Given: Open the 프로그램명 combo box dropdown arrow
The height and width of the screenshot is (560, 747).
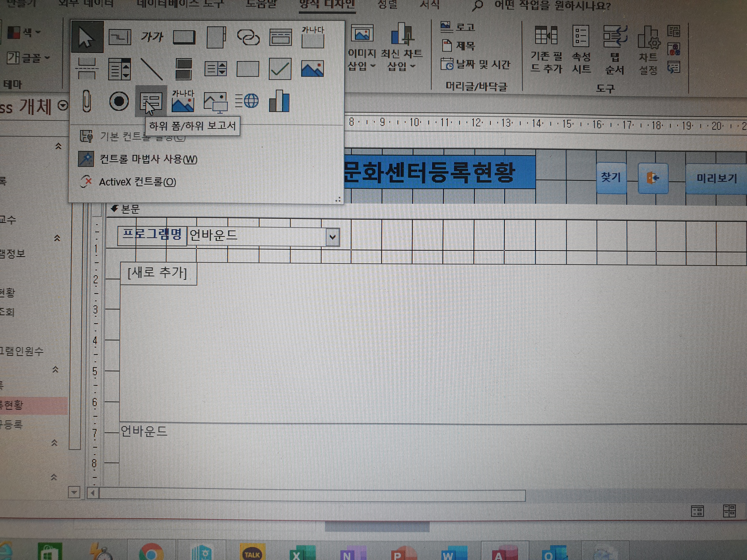Looking at the screenshot, I should coord(332,237).
